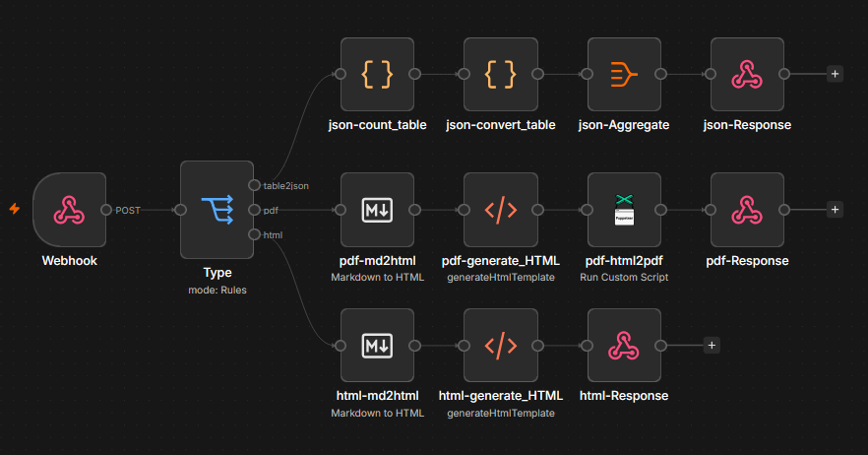Select the json-convert_table code node
Screen dimensions: 868x455
tap(500, 74)
